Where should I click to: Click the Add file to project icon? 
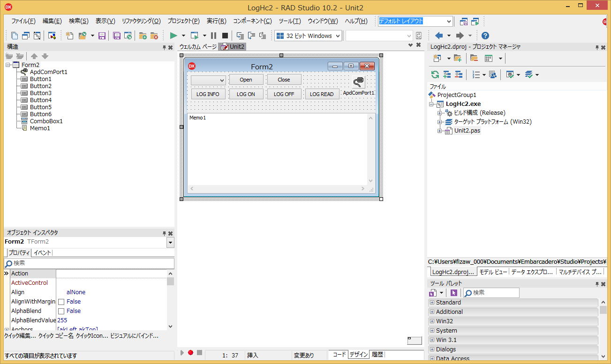pos(143,36)
